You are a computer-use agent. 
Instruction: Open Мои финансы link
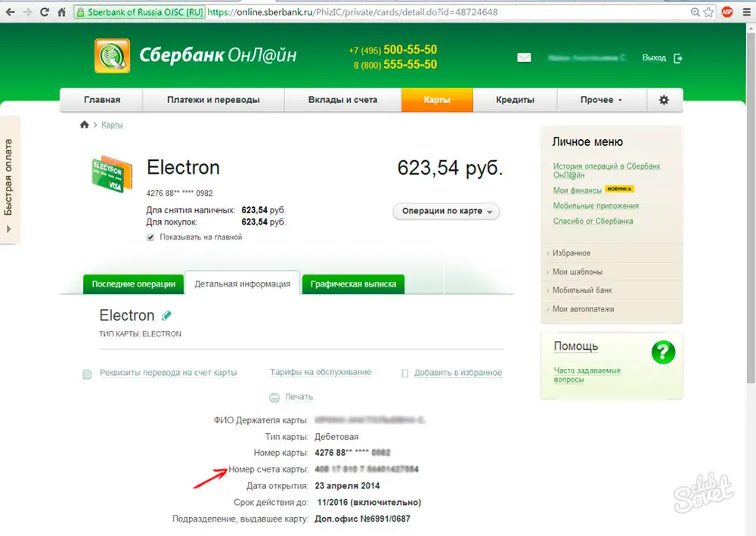pos(577,191)
